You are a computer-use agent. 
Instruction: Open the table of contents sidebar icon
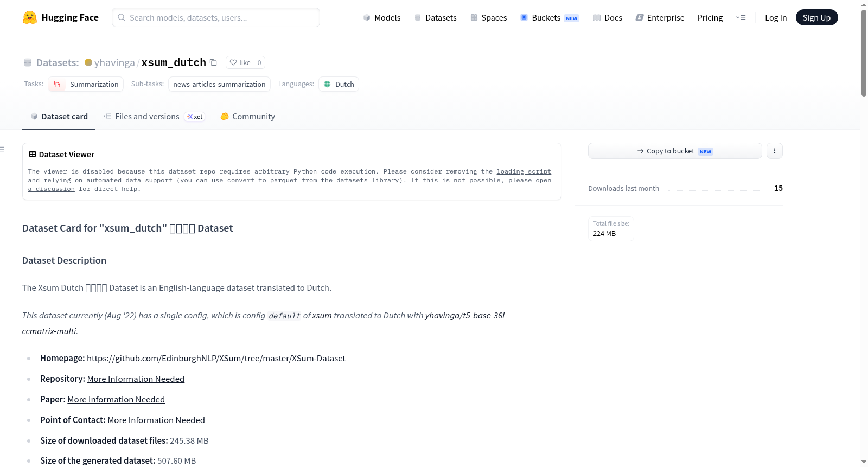pyautogui.click(x=2, y=149)
